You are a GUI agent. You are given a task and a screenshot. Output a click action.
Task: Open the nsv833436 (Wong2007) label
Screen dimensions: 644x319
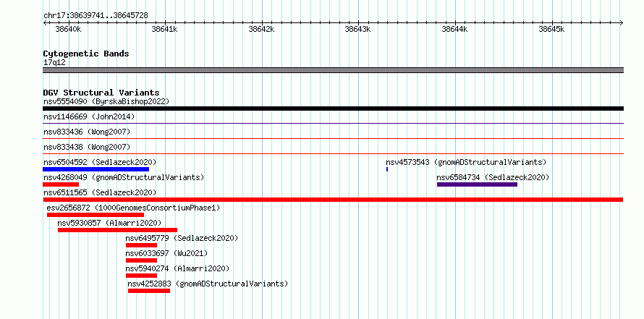click(87, 132)
